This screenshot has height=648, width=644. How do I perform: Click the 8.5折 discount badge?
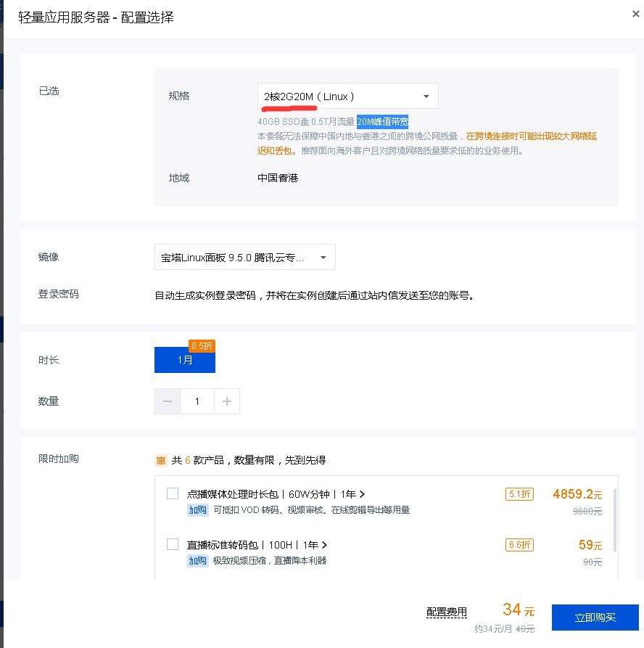tap(202, 345)
